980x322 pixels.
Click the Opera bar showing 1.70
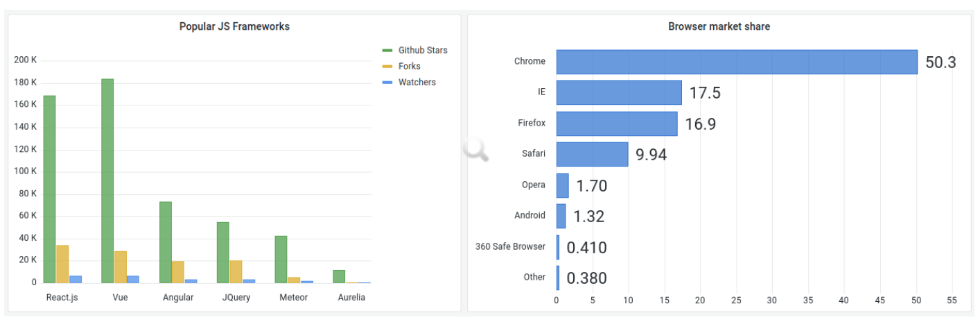(x=562, y=185)
